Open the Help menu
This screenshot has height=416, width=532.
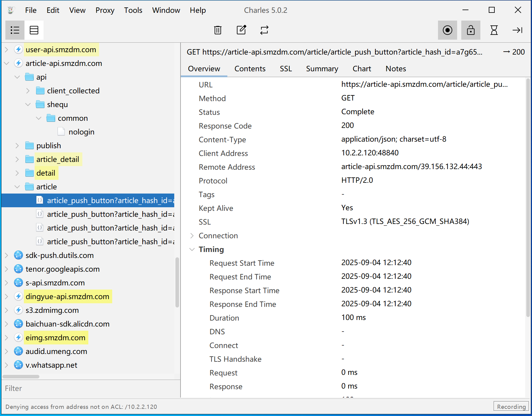[198, 10]
